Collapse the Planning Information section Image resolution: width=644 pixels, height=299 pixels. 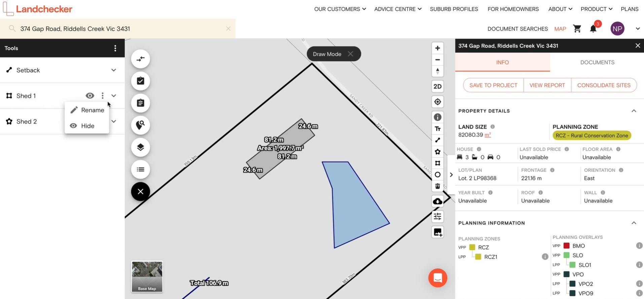(634, 223)
